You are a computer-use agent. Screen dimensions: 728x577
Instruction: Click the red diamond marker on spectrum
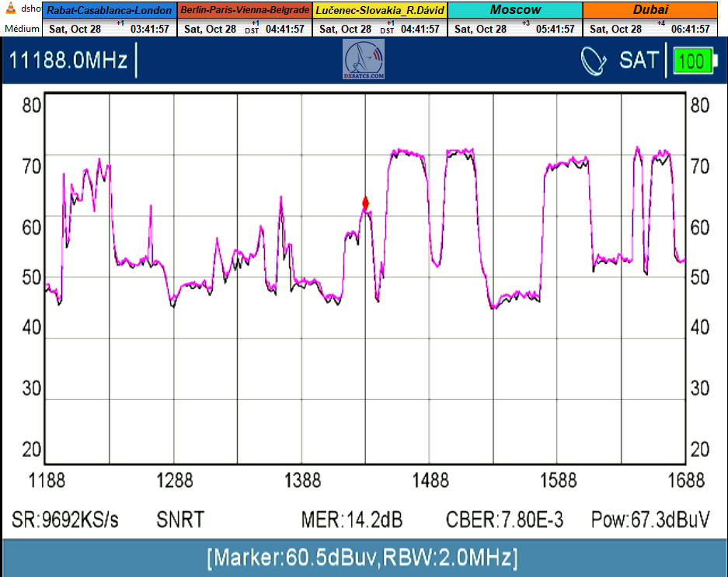(x=365, y=203)
